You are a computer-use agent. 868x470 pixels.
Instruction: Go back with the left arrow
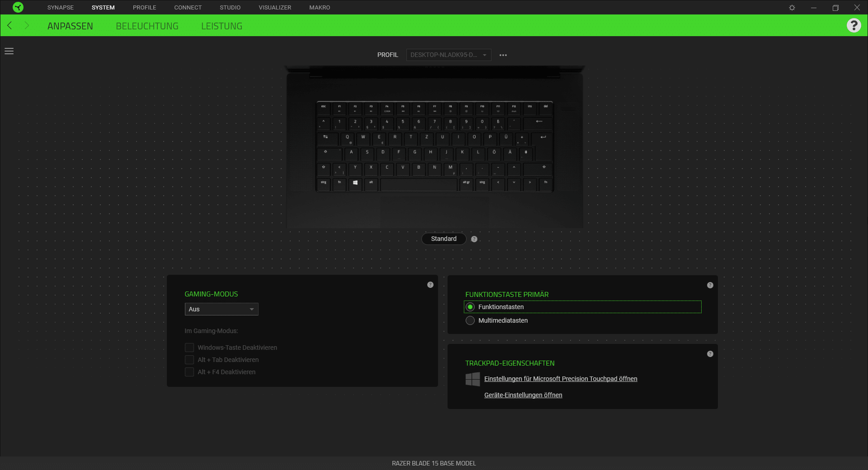tap(10, 26)
